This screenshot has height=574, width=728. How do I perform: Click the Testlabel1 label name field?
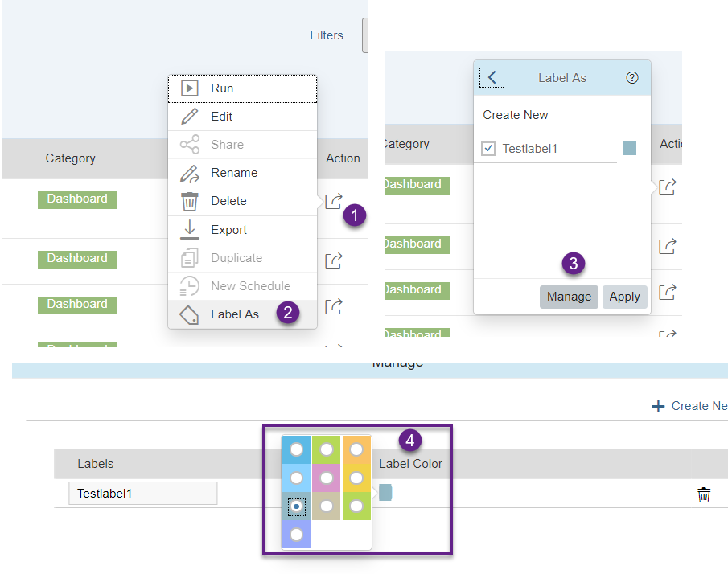143,494
